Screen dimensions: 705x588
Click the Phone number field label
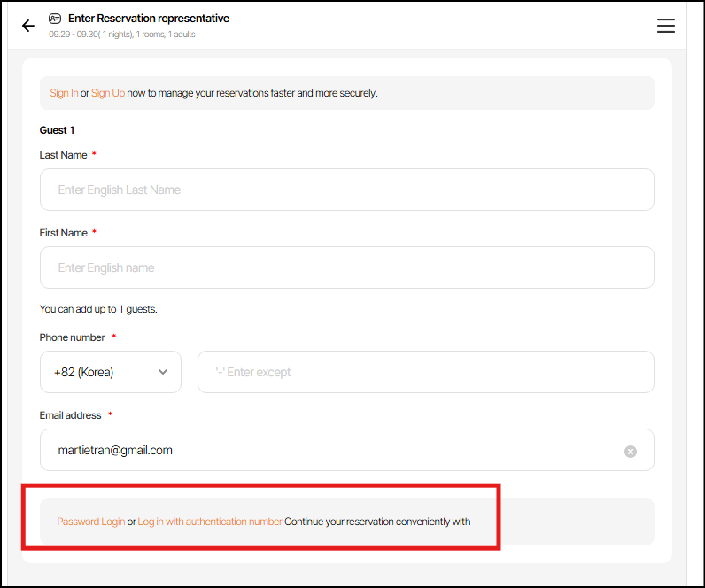pos(73,337)
